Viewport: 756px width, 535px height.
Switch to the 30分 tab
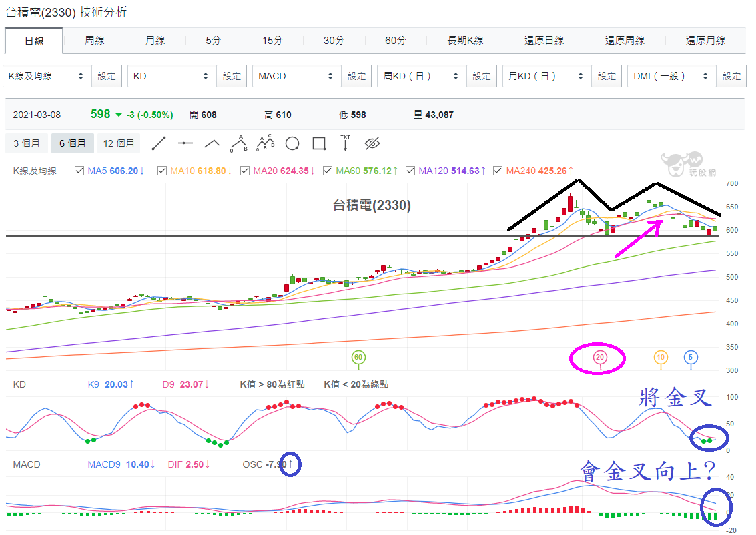point(334,41)
